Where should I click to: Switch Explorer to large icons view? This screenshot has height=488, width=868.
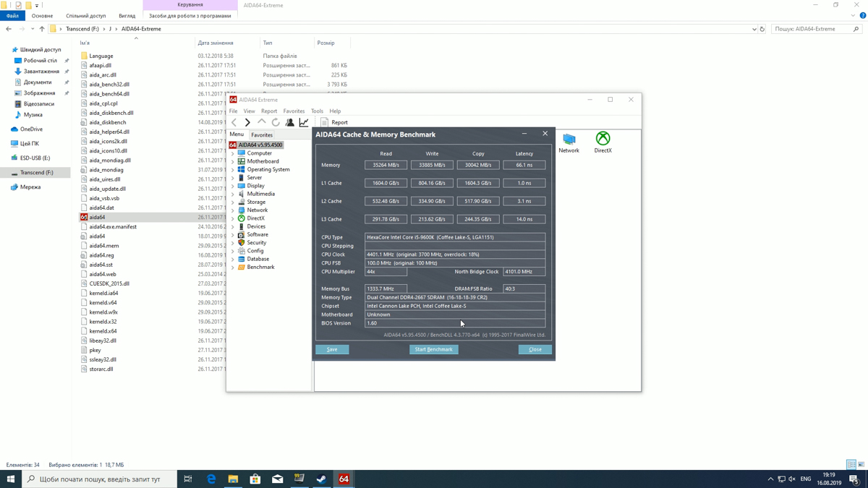click(x=861, y=465)
